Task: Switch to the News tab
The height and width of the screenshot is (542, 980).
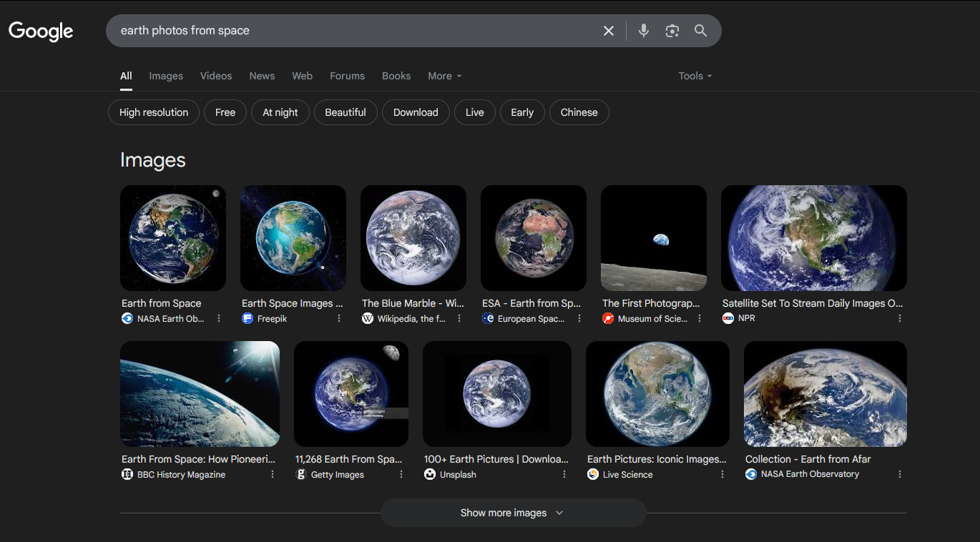Action: pos(262,76)
